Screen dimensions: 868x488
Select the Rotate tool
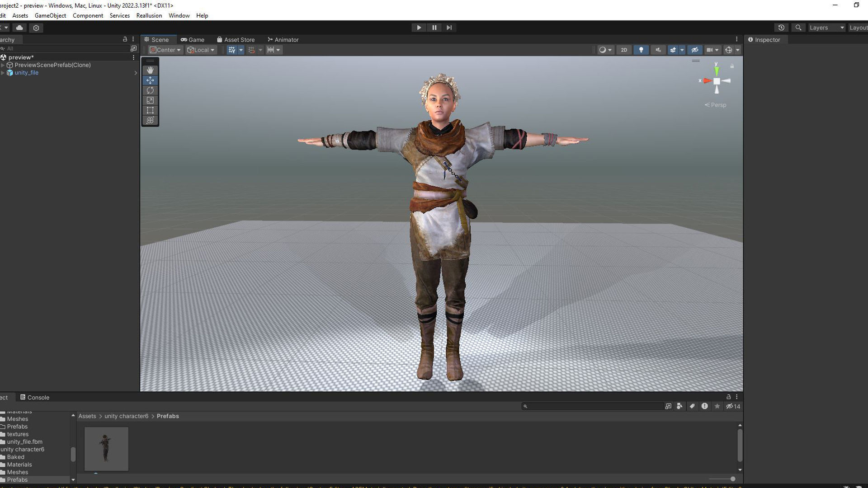(x=150, y=90)
